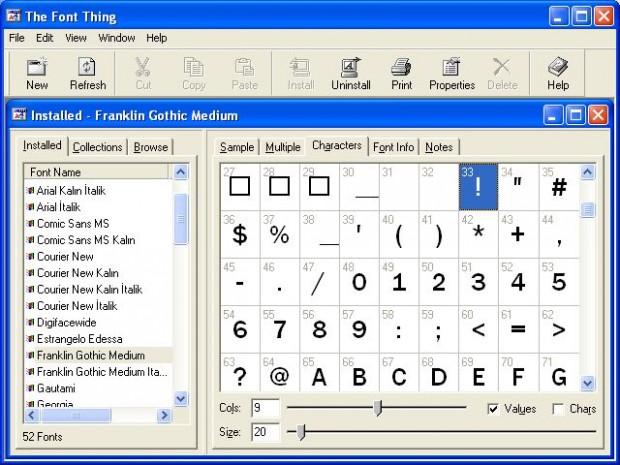Screen dimensions: 620x465
Task: Toggle the Chars checkbox
Action: tap(558, 408)
